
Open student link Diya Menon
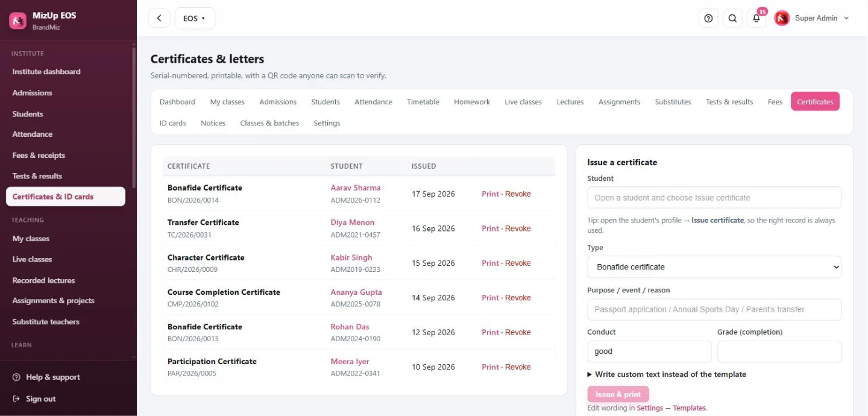tap(353, 222)
